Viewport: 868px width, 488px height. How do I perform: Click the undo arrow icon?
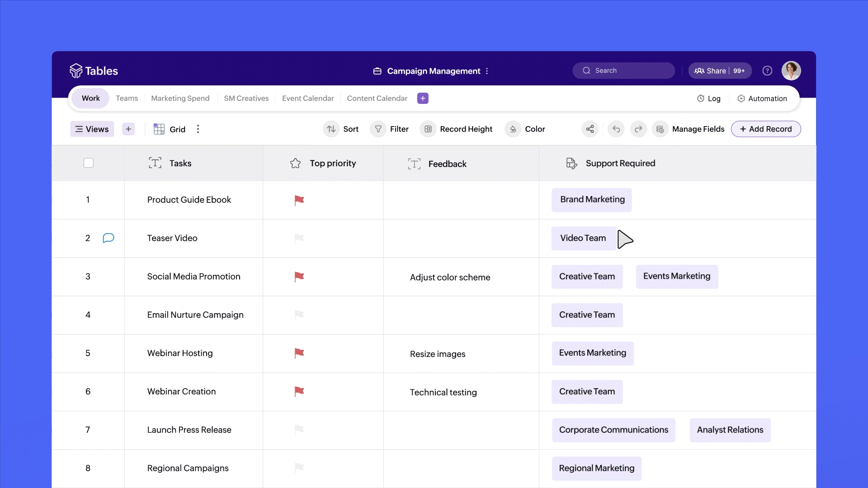click(616, 129)
